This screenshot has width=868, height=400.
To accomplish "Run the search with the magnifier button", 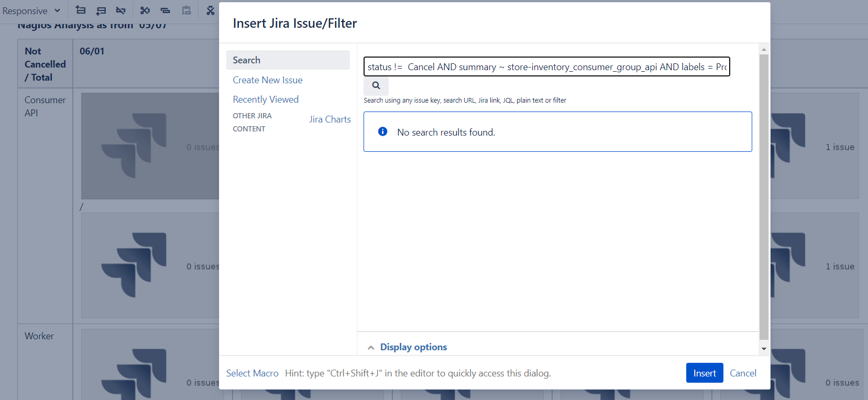I will pos(376,86).
